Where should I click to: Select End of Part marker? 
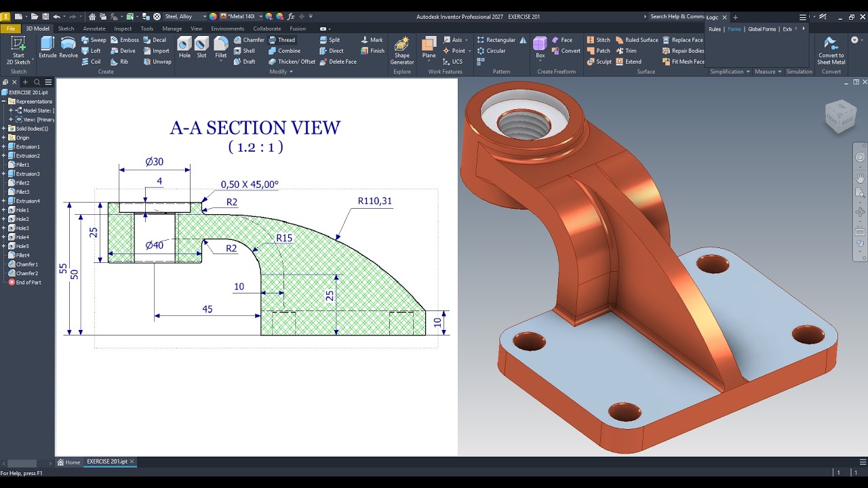(24, 282)
